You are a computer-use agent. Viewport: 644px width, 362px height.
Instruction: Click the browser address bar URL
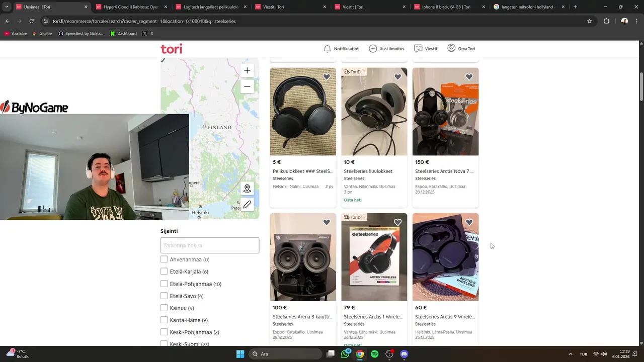pyautogui.click(x=144, y=21)
